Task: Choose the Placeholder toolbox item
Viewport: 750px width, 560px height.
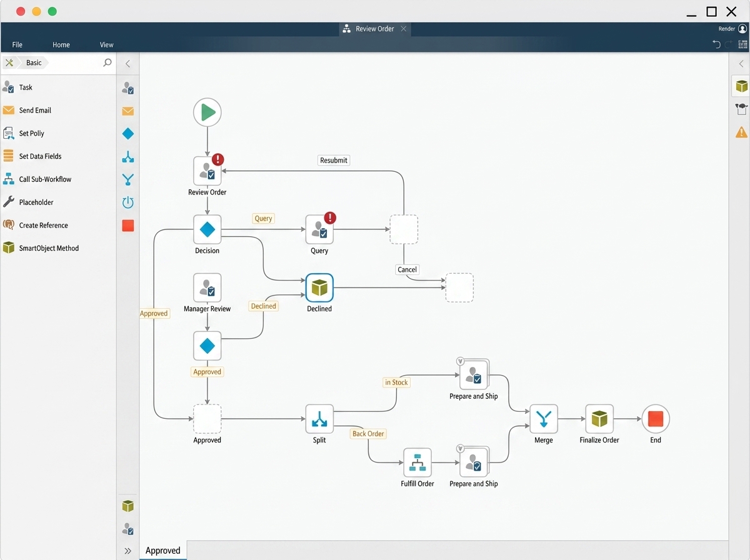Action: tap(58, 202)
